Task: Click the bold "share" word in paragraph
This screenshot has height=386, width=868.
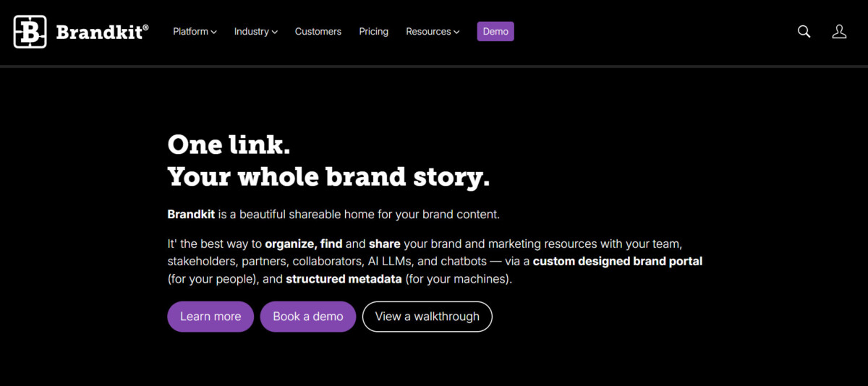Action: pos(385,244)
